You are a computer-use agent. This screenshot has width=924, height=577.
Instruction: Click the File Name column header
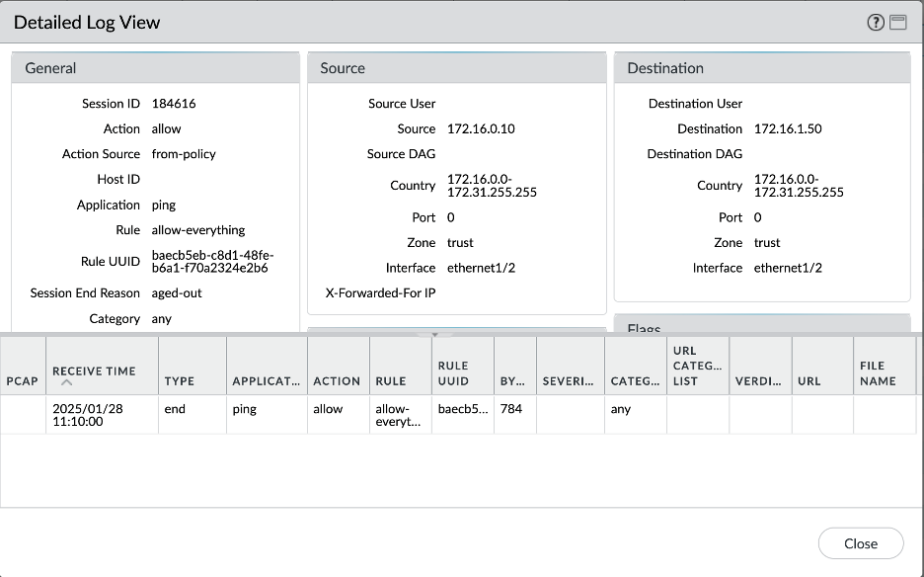pyautogui.click(x=878, y=372)
